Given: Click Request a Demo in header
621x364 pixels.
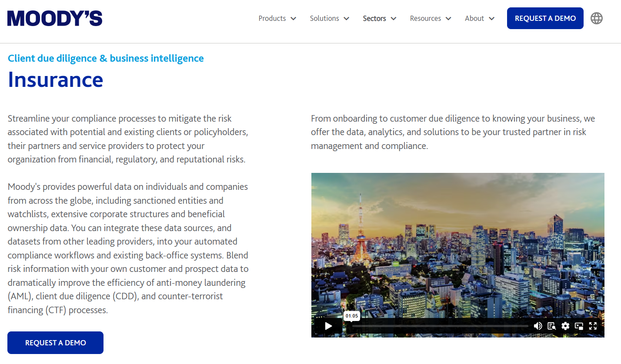Looking at the screenshot, I should [x=545, y=18].
